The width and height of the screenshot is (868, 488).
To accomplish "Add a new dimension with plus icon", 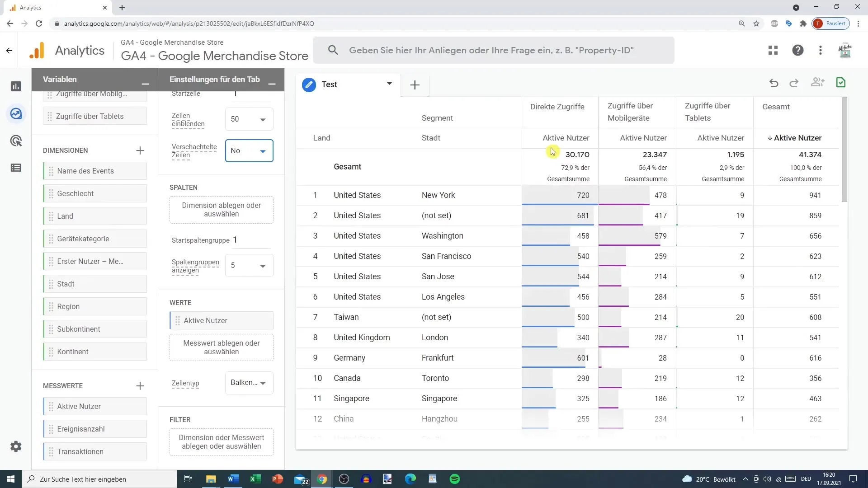I will (x=140, y=150).
